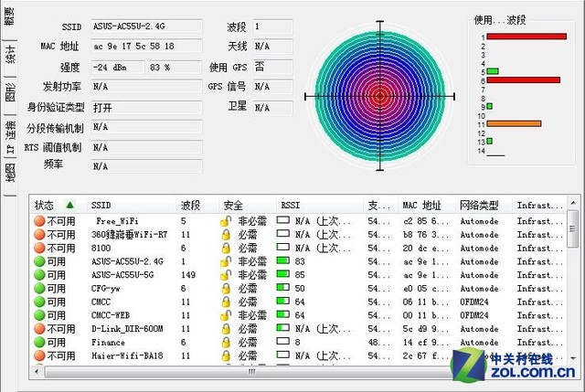Click closed padlock icon in CFG-yw row
The image size is (585, 392).
[226, 289]
